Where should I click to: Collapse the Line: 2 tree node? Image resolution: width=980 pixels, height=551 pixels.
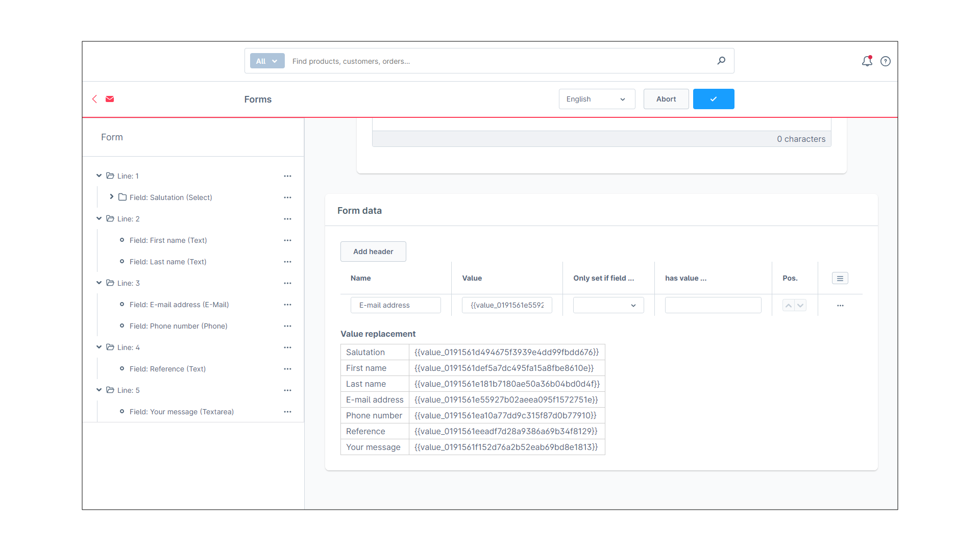pyautogui.click(x=99, y=218)
